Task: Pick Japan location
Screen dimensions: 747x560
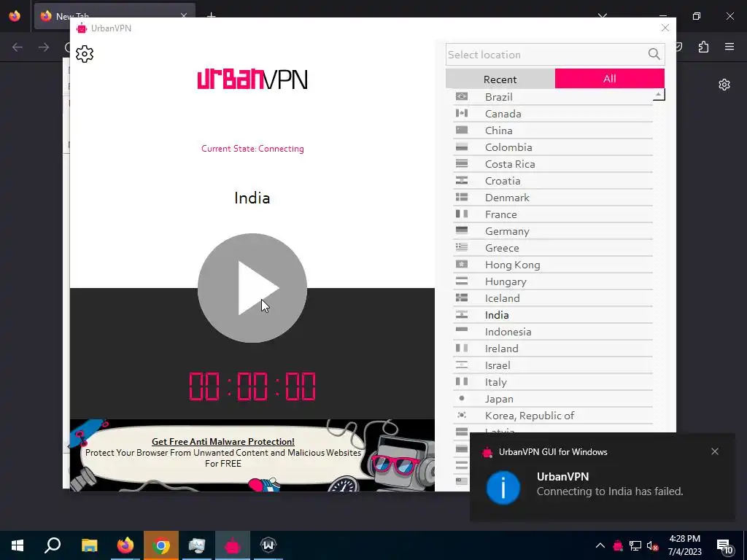Action: pos(553,399)
